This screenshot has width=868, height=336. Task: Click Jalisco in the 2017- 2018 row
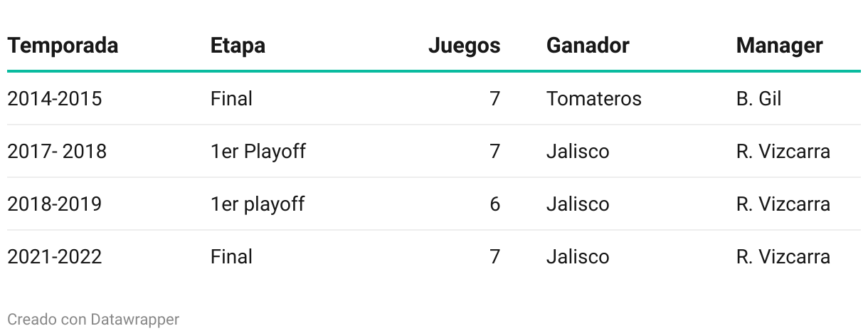[x=578, y=151]
